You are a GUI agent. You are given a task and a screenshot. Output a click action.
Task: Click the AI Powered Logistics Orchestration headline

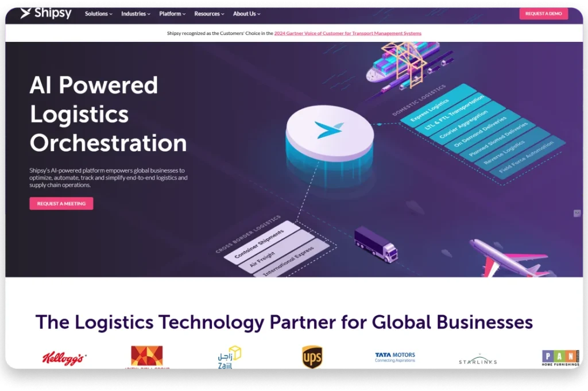[108, 114]
